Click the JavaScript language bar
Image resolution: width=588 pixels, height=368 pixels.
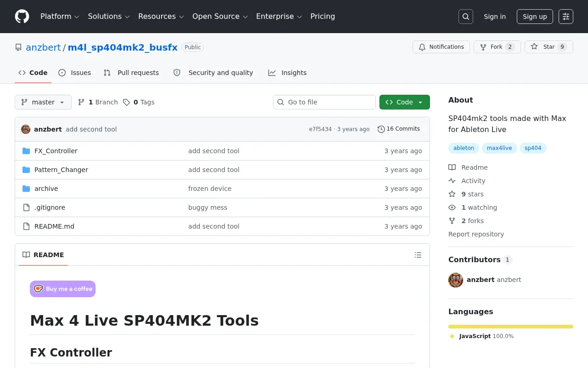tap(511, 327)
